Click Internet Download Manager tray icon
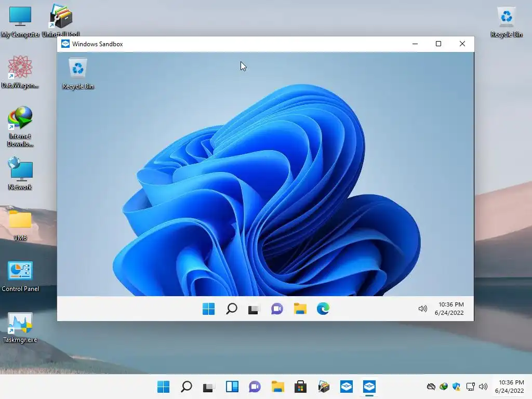 (x=444, y=387)
